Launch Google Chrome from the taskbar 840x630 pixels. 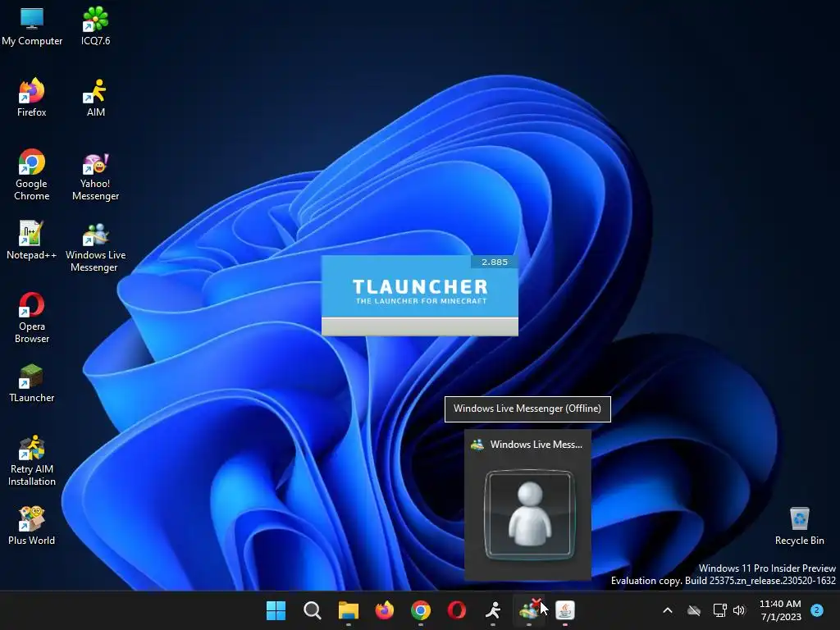tap(421, 610)
